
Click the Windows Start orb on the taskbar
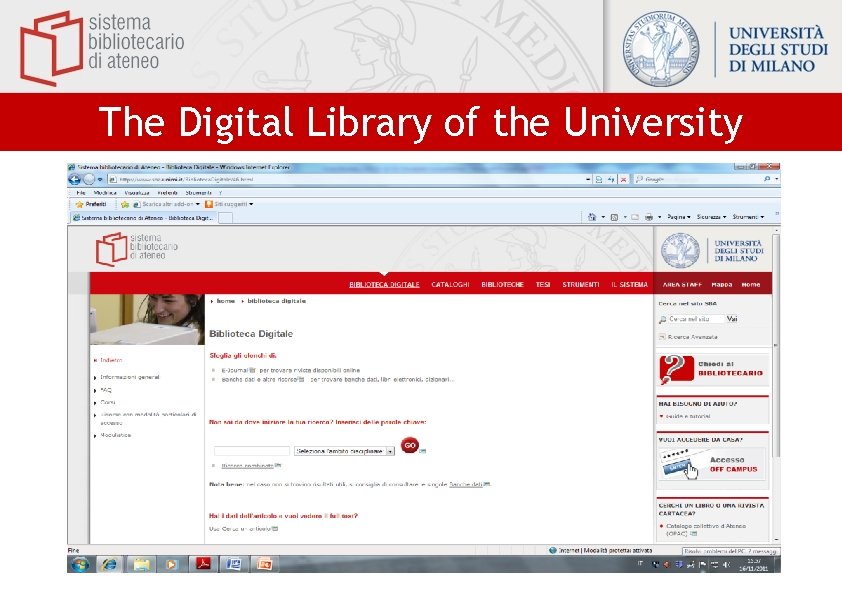pos(81,564)
